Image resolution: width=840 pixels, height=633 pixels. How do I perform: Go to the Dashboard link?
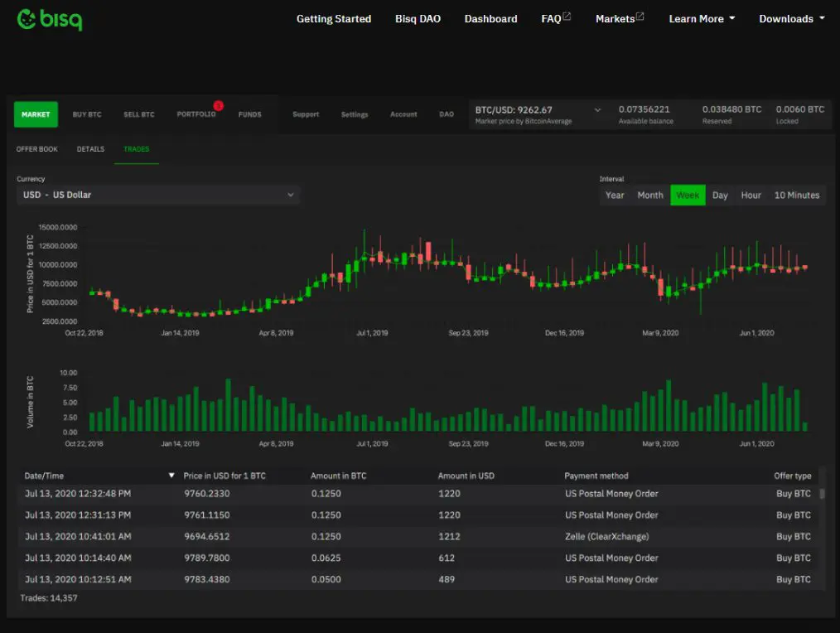point(490,19)
